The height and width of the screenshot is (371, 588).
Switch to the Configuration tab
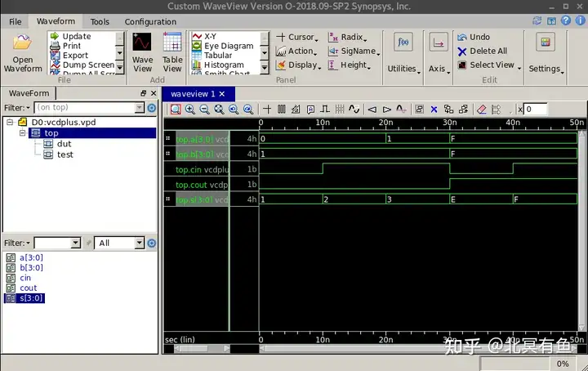pyautogui.click(x=150, y=22)
